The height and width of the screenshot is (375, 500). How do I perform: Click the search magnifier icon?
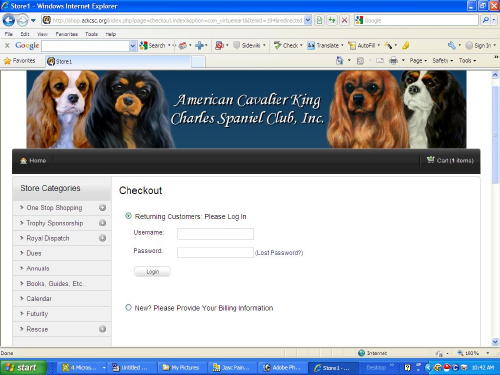point(486,20)
